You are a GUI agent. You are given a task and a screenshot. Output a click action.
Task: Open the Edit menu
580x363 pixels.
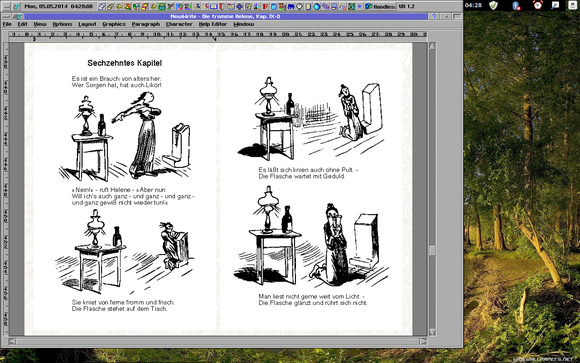[23, 24]
